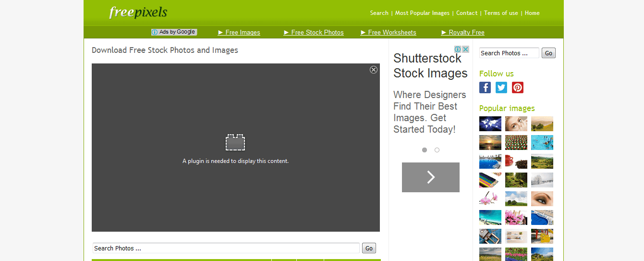Open the swimmers in pool thumbnail
Screen dimensions: 644x261
click(542, 142)
